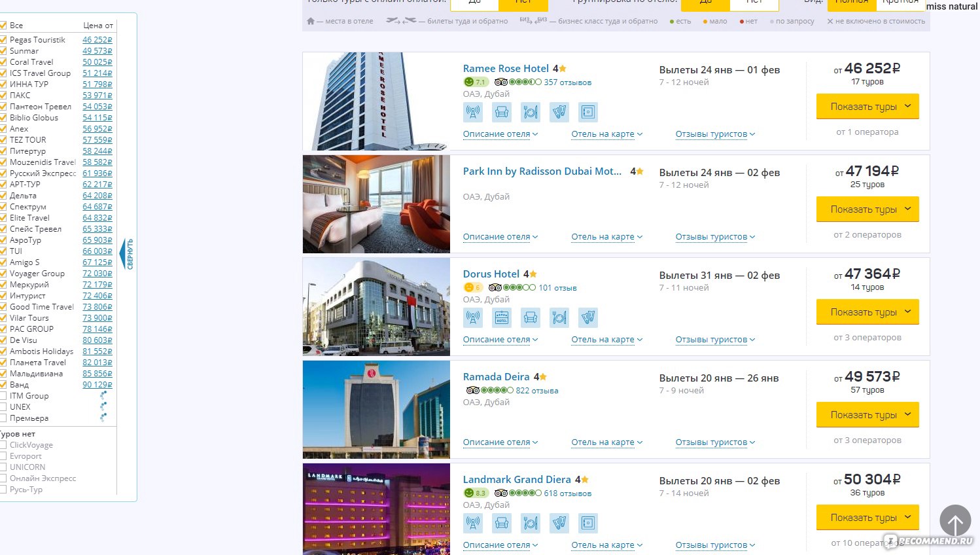Click the flippers icon for Ramee Rose Hotel
980x555 pixels.
tap(559, 112)
